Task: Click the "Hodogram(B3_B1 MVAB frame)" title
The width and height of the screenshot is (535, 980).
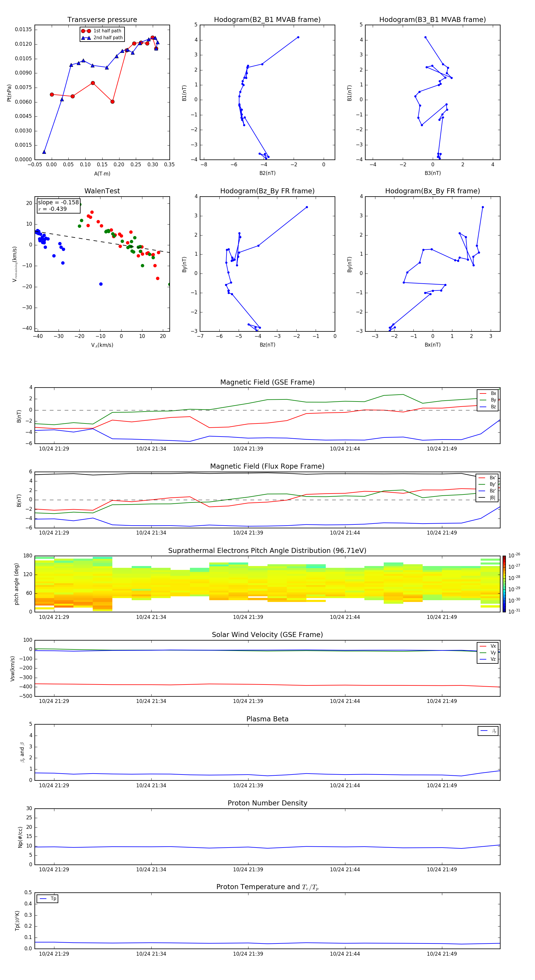Action: click(432, 20)
